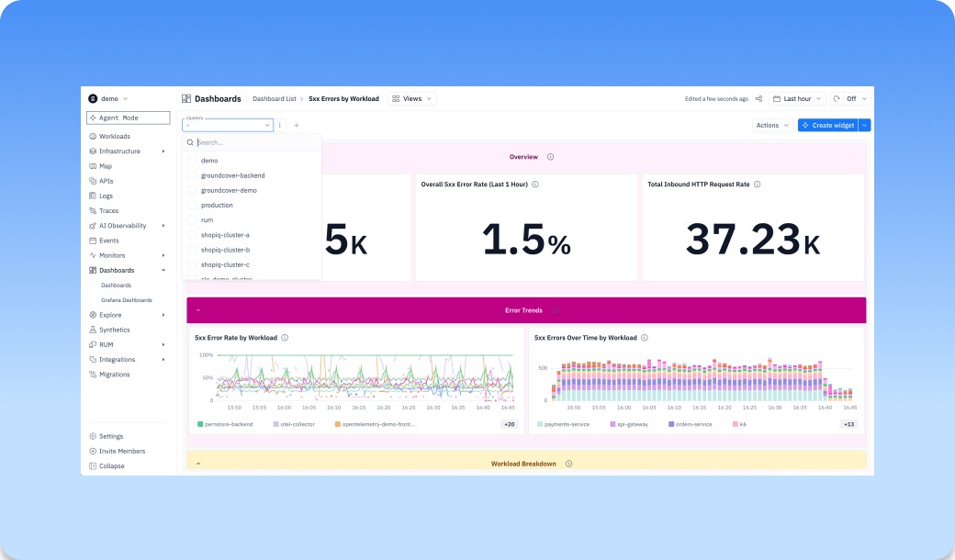
Task: Click the Traces sidebar icon
Action: coord(93,210)
